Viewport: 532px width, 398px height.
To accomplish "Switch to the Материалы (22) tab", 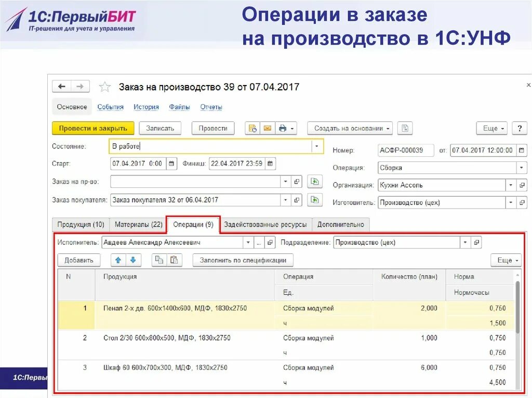I will 138,225.
